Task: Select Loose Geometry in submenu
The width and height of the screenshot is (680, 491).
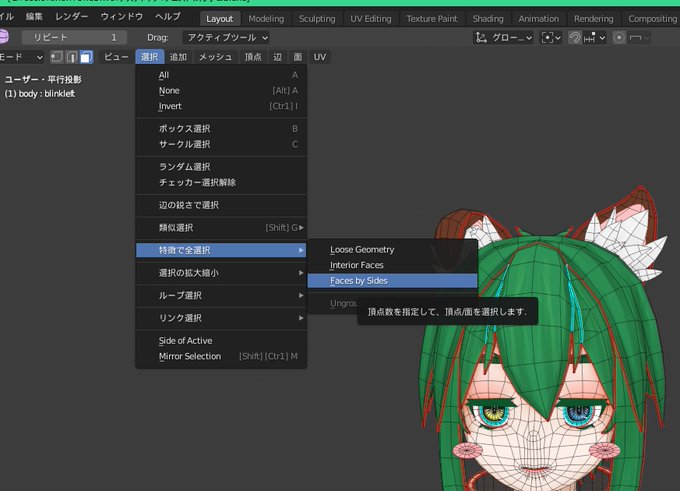Action: pos(392,250)
